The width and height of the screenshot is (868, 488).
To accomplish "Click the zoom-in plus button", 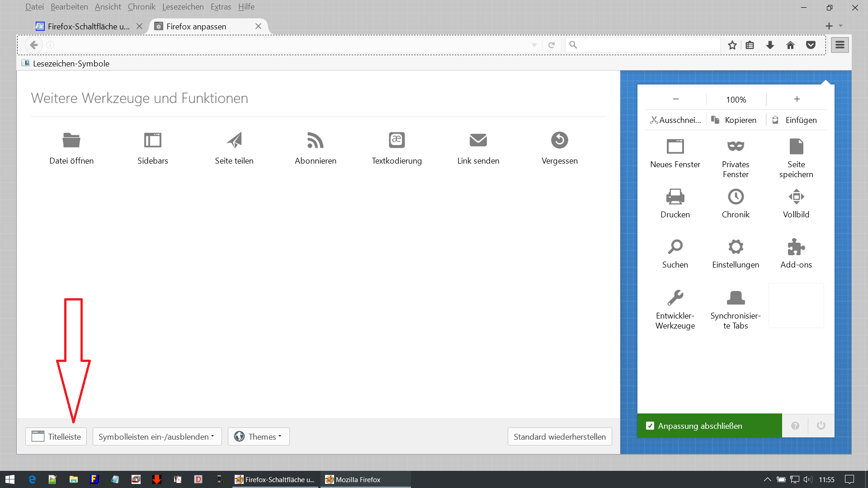I will click(x=797, y=99).
